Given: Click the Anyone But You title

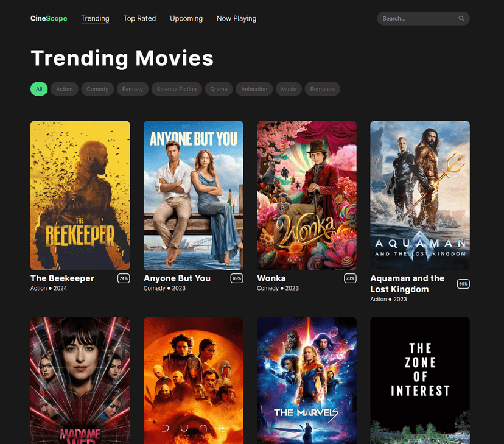Looking at the screenshot, I should [x=177, y=278].
